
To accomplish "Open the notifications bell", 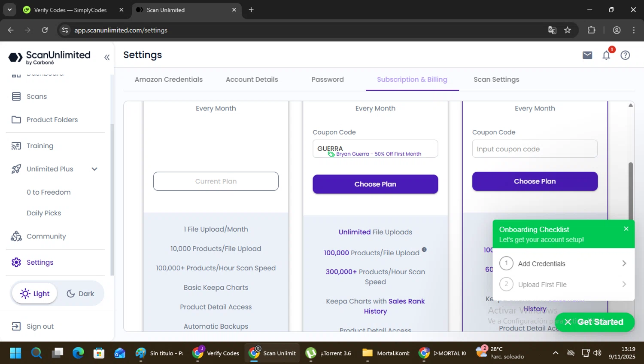I will 606,55.
